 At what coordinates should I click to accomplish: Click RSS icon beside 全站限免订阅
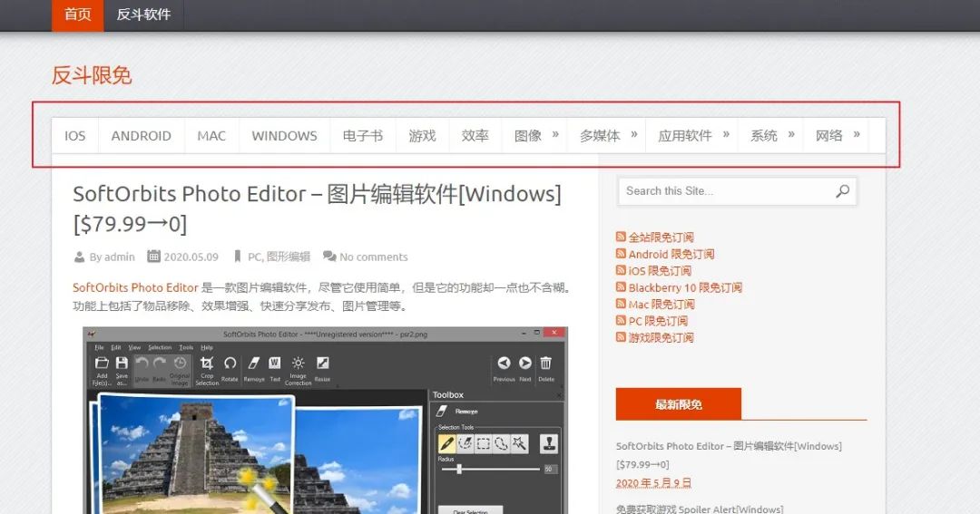[x=621, y=237]
